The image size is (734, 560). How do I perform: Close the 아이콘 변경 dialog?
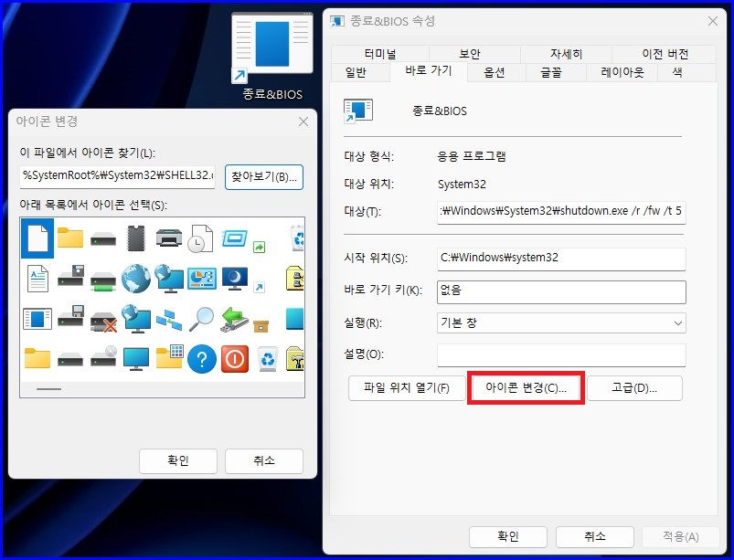[303, 122]
